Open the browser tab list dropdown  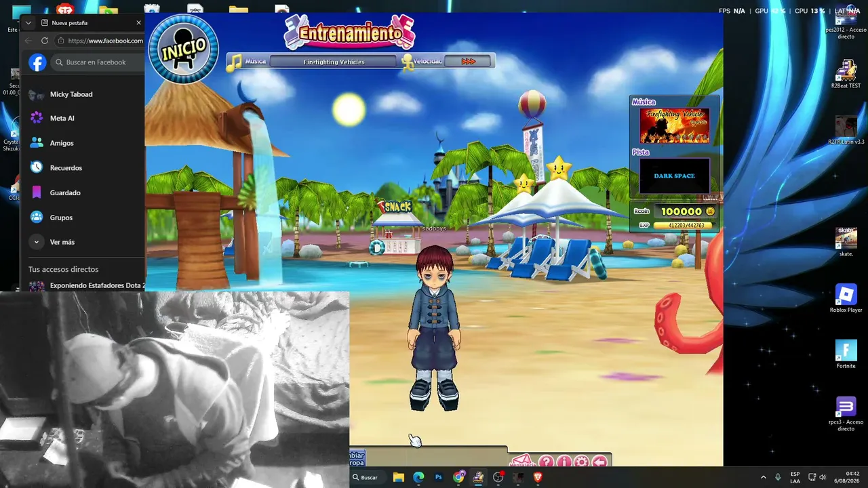[28, 22]
